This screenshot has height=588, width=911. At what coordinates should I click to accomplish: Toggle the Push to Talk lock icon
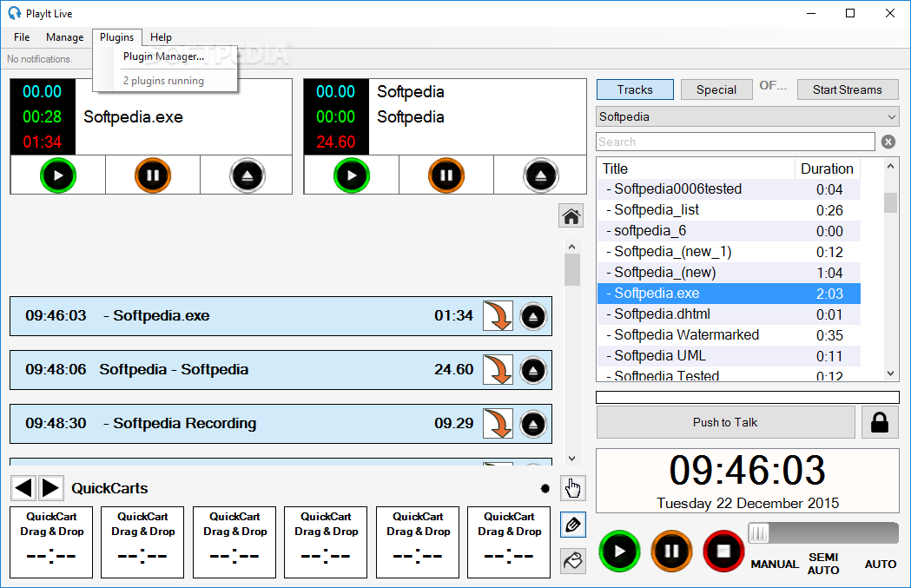point(880,422)
